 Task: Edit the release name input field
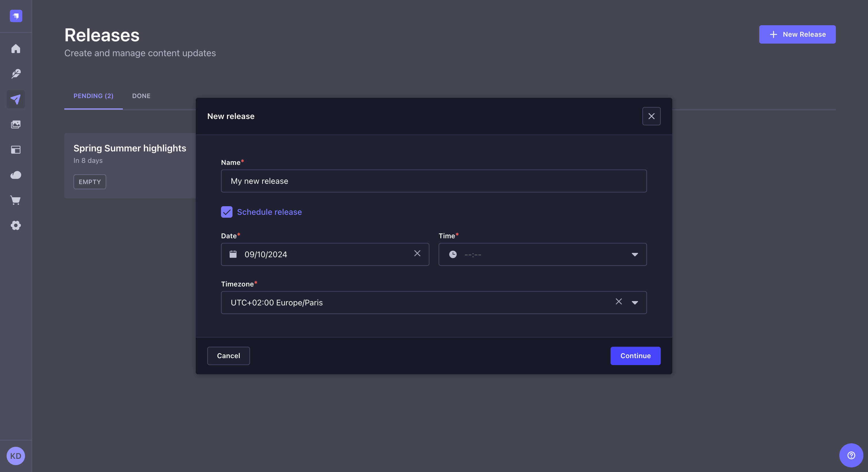tap(433, 181)
